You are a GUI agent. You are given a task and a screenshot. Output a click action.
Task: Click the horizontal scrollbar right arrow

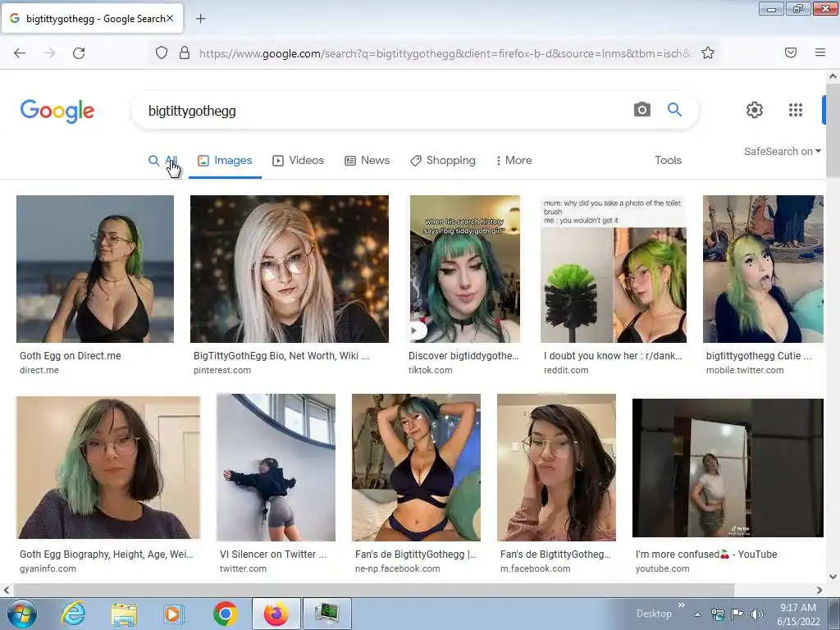[x=819, y=590]
